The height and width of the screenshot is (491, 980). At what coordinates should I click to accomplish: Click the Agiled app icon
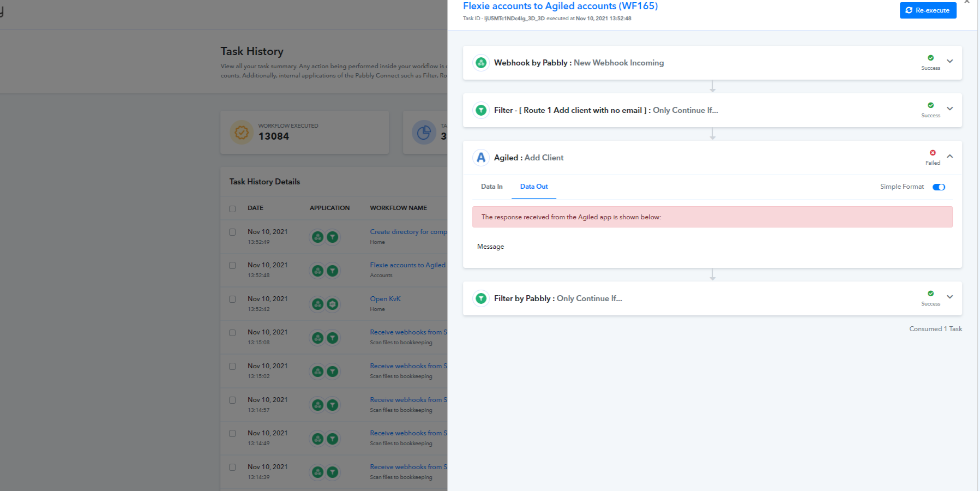481,158
